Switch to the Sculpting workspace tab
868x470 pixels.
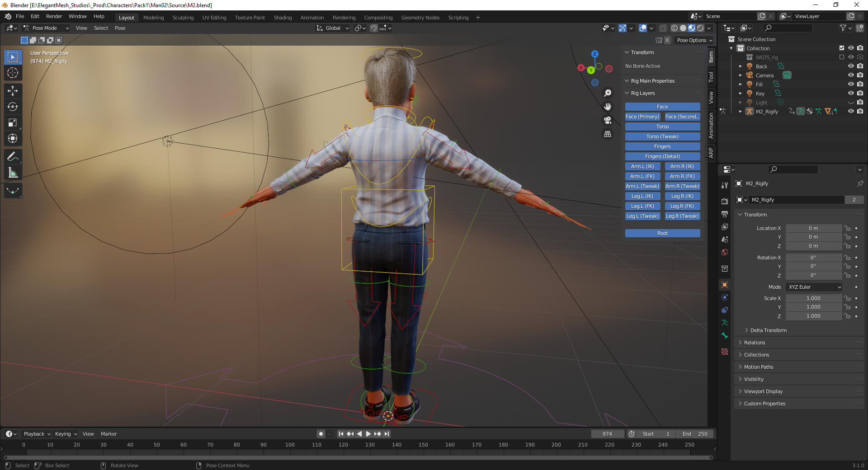(183, 18)
